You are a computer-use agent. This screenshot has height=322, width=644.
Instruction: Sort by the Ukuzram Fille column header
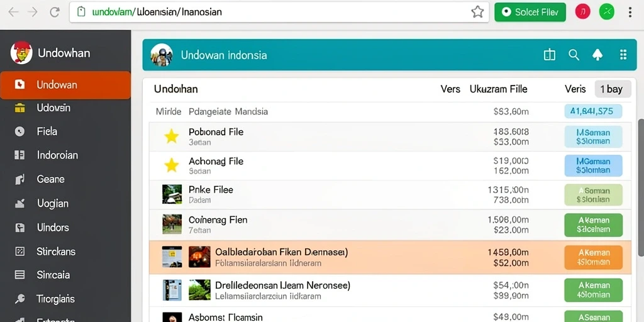tap(498, 89)
